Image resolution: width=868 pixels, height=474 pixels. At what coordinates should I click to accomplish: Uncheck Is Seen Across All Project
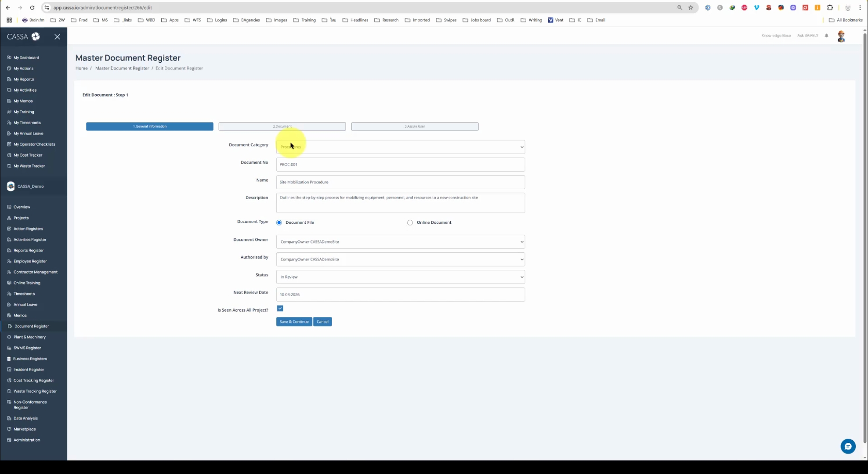(x=280, y=309)
